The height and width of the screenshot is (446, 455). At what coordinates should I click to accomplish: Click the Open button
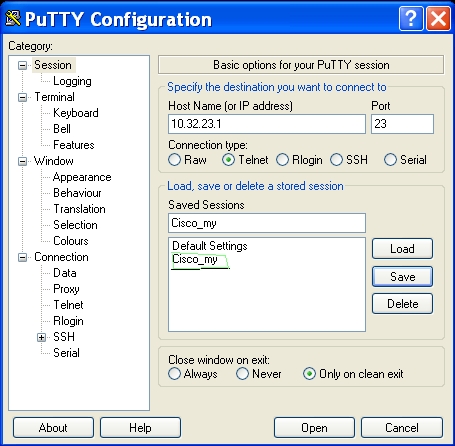[x=314, y=428]
